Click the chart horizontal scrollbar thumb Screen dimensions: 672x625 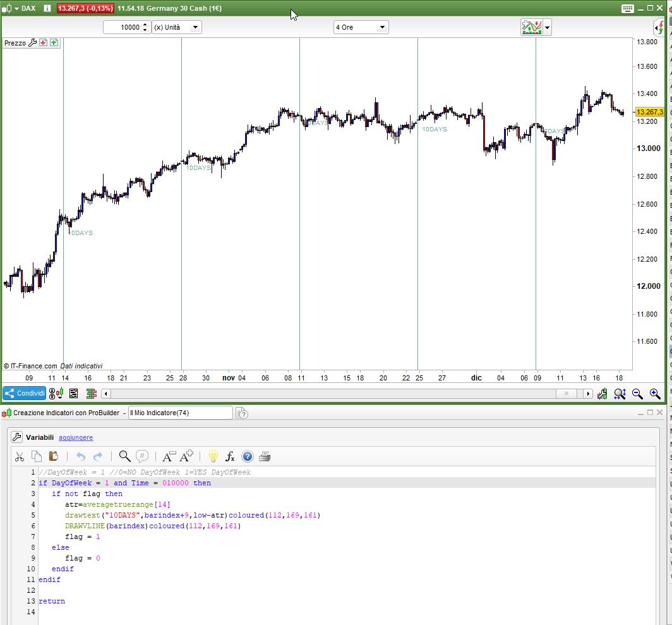567,393
